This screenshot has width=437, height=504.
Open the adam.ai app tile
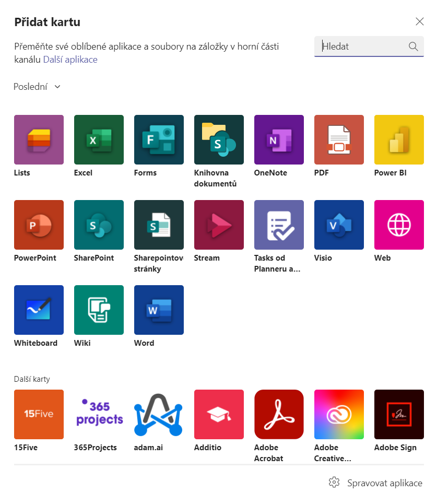tap(159, 414)
